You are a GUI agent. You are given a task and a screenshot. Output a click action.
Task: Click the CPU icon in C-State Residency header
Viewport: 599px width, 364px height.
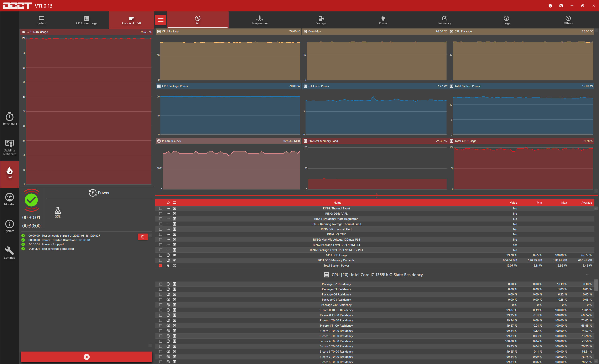[327, 275]
